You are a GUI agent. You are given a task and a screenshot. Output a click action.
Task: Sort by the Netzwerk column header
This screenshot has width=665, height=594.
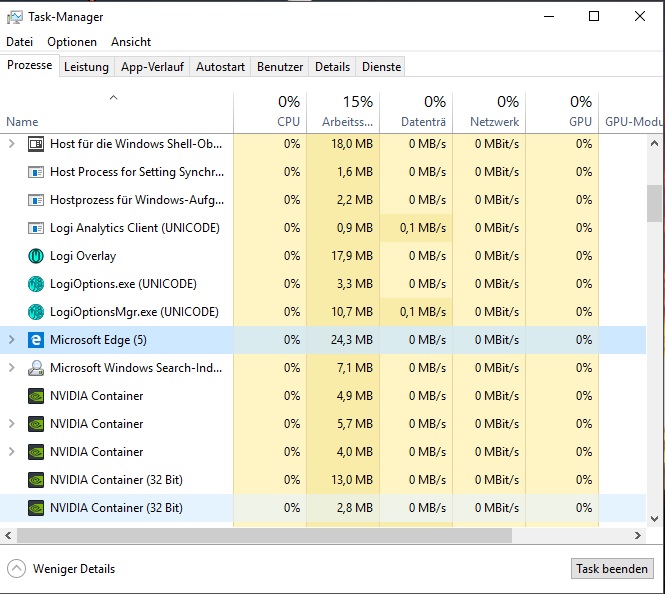coord(489,112)
